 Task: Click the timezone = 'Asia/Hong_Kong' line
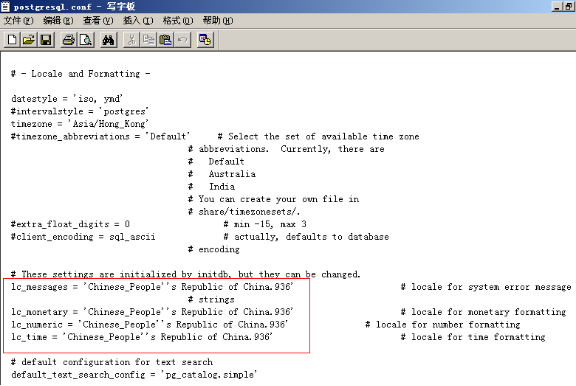[x=80, y=124]
